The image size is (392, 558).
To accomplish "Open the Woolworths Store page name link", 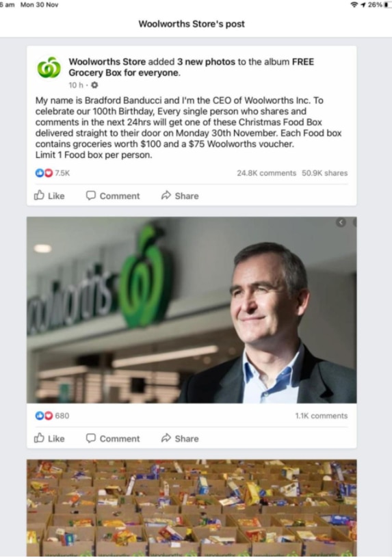I will point(107,62).
